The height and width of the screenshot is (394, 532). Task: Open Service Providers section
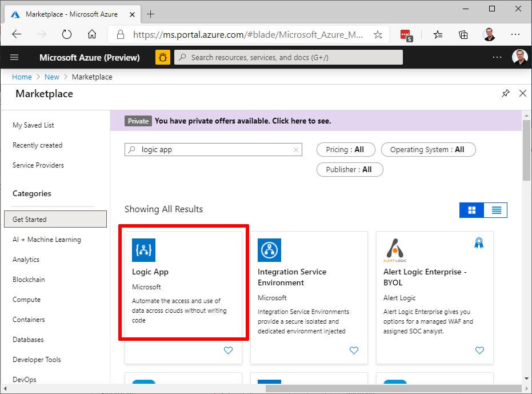(38, 165)
